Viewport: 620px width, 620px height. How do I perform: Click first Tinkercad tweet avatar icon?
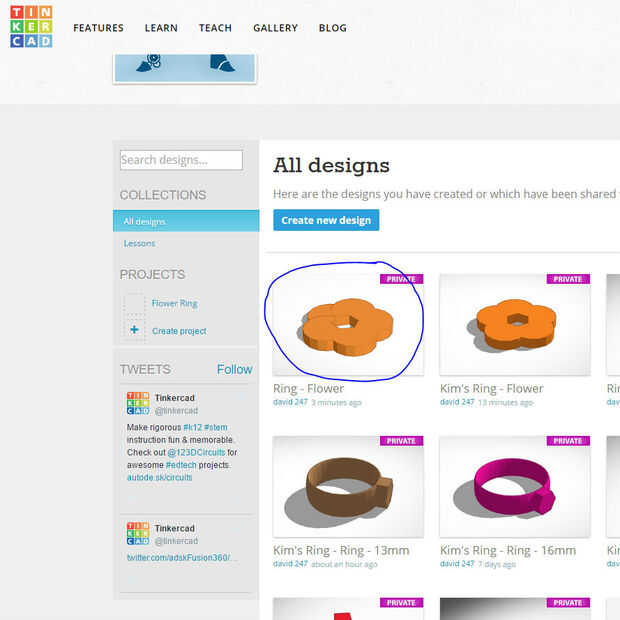138,403
